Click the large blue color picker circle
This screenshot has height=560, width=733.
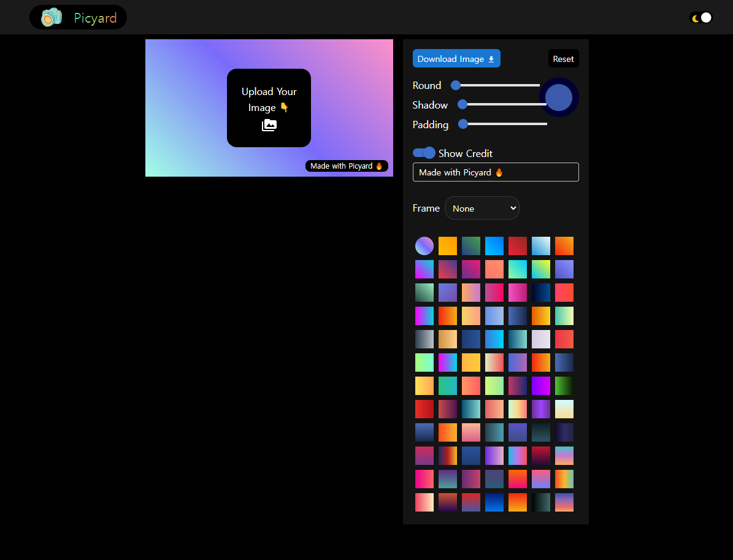[x=559, y=98]
